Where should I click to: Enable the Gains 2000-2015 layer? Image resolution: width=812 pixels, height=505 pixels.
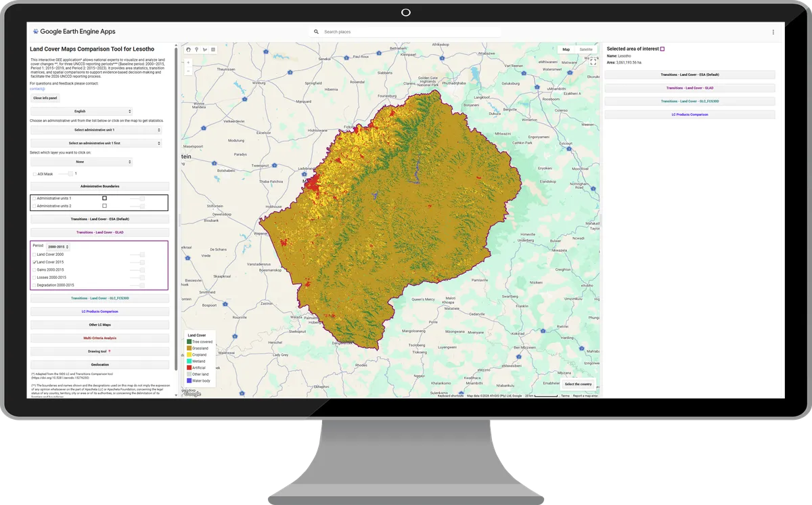[x=34, y=269]
